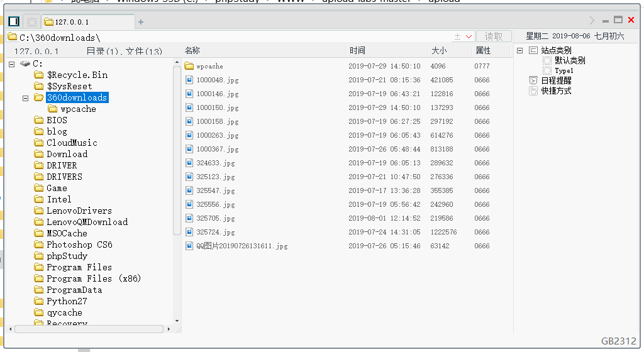644x352 pixels.
Task: Collapse the 站点类别 tree node
Action: click(519, 50)
